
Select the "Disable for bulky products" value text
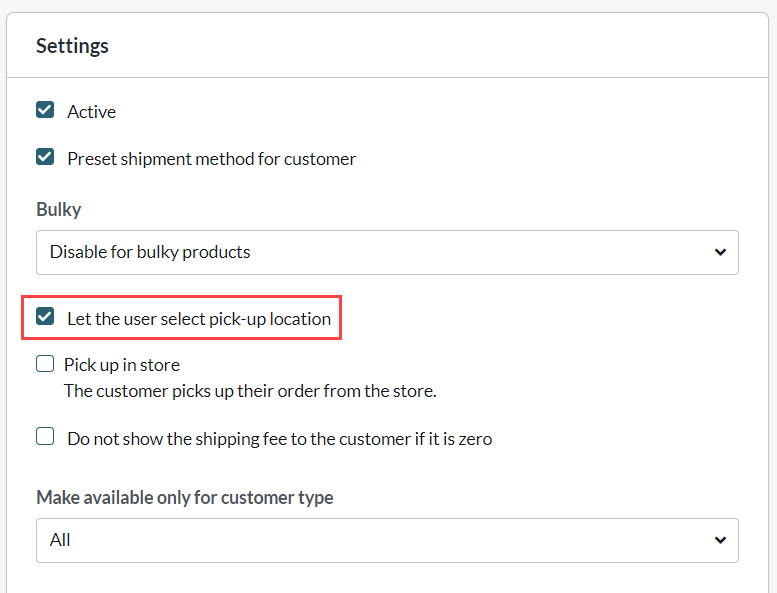pos(150,252)
